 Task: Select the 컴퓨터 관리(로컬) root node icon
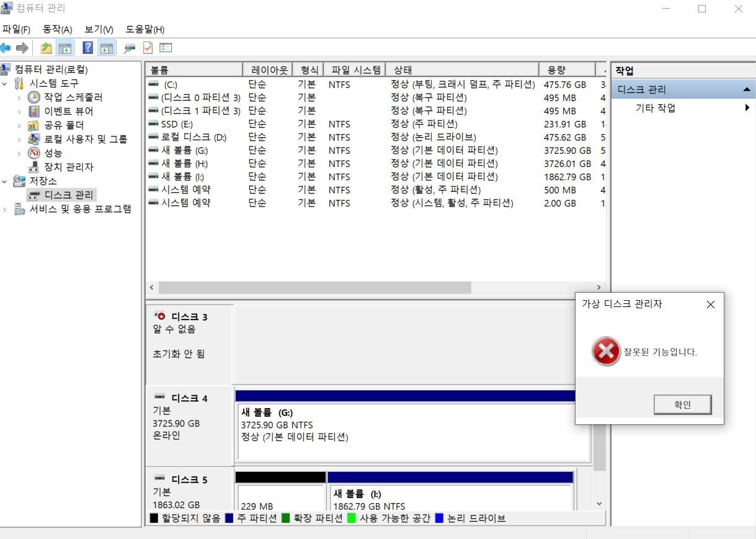6,69
